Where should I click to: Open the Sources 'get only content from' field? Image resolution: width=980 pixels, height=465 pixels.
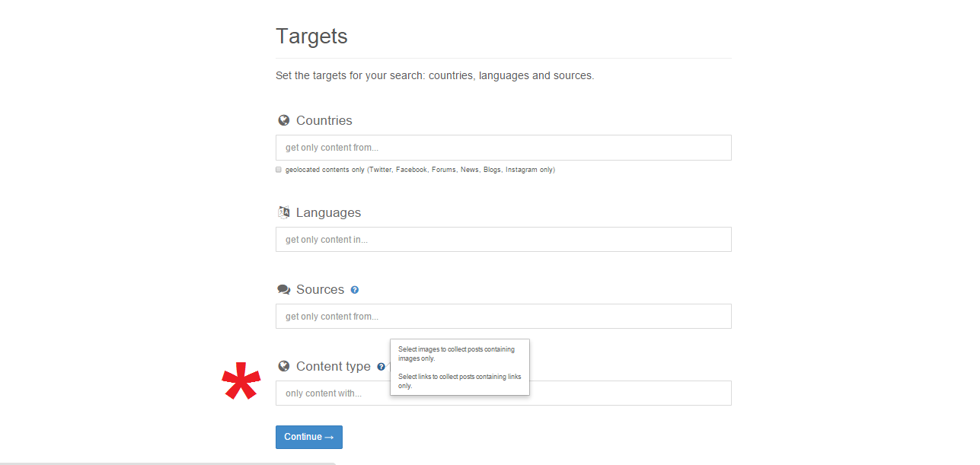[503, 317]
